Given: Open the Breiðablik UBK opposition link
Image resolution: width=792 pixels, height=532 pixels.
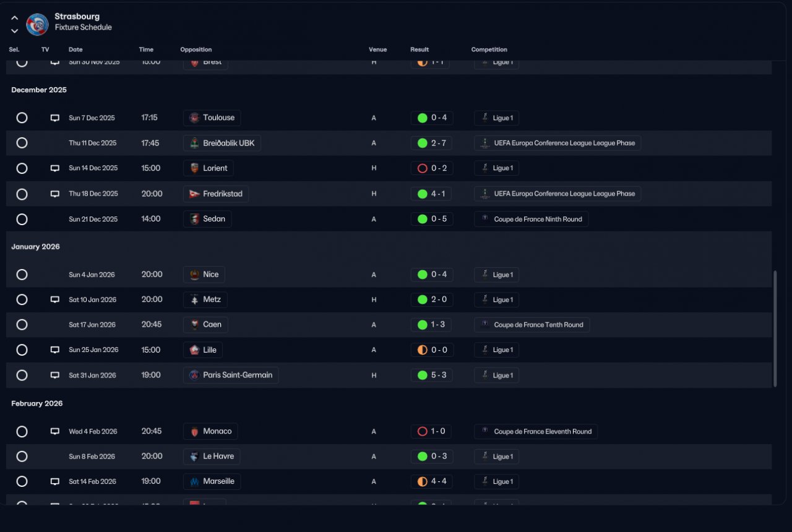Looking at the screenshot, I should pos(222,143).
